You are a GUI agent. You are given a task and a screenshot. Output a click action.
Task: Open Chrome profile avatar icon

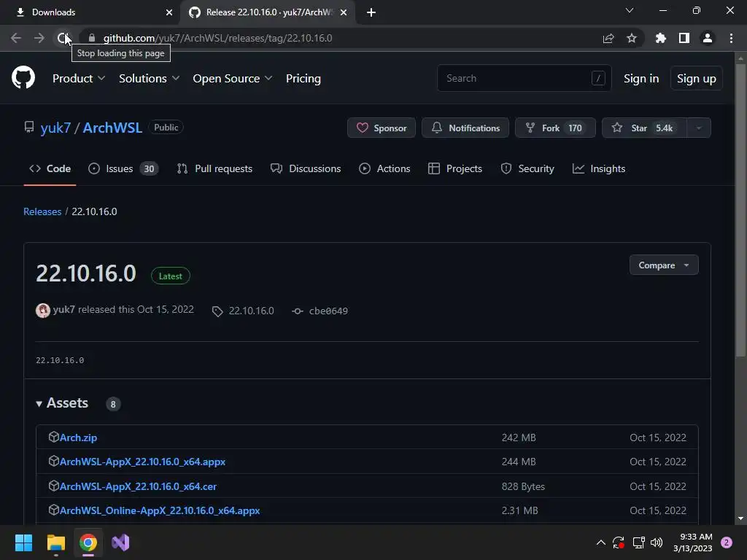coord(708,38)
